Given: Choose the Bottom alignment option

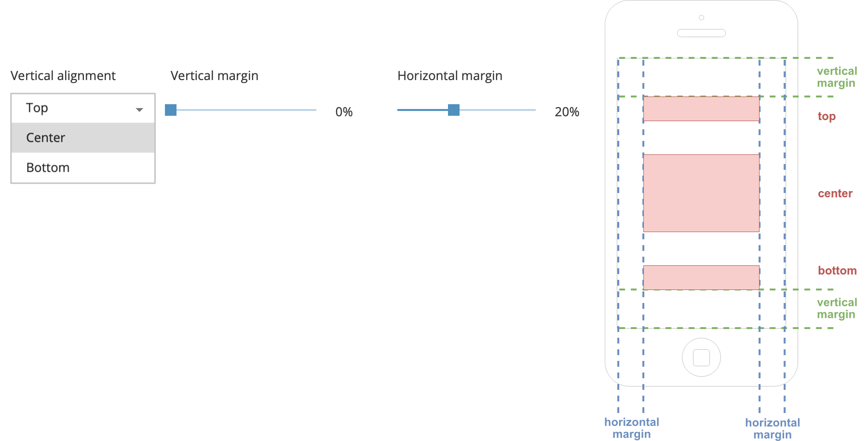Looking at the screenshot, I should 83,168.
